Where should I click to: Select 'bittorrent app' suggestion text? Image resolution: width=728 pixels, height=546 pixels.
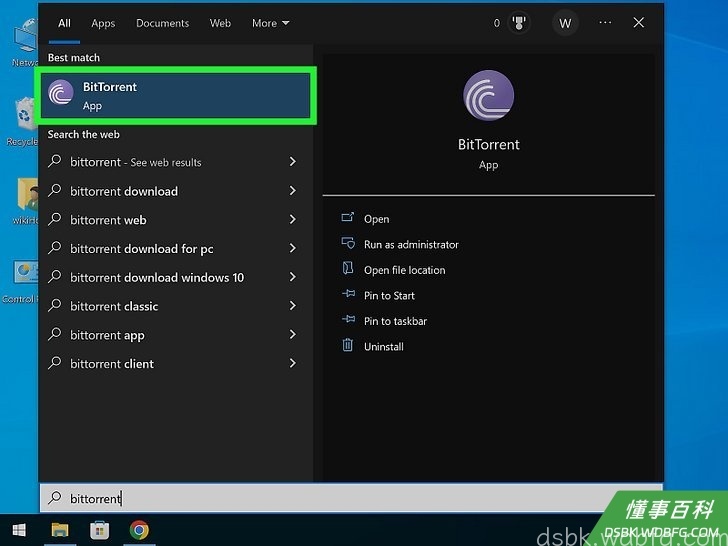107,336
